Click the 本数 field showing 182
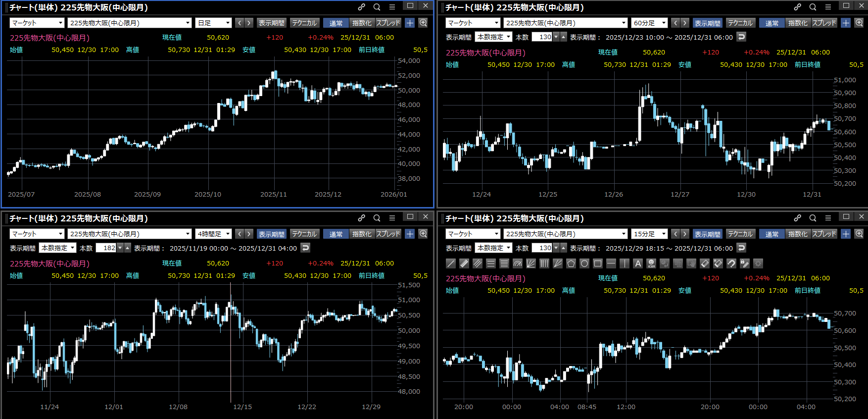 coord(106,248)
